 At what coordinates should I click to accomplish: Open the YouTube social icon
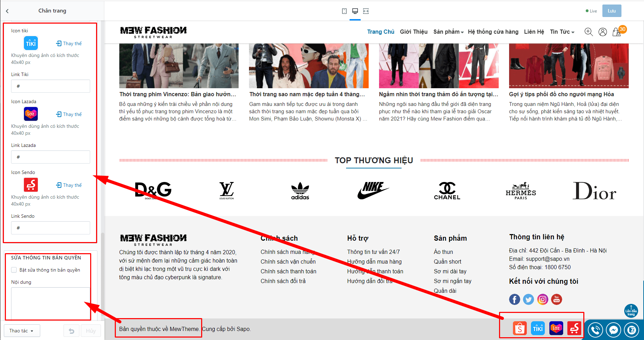coord(557,299)
